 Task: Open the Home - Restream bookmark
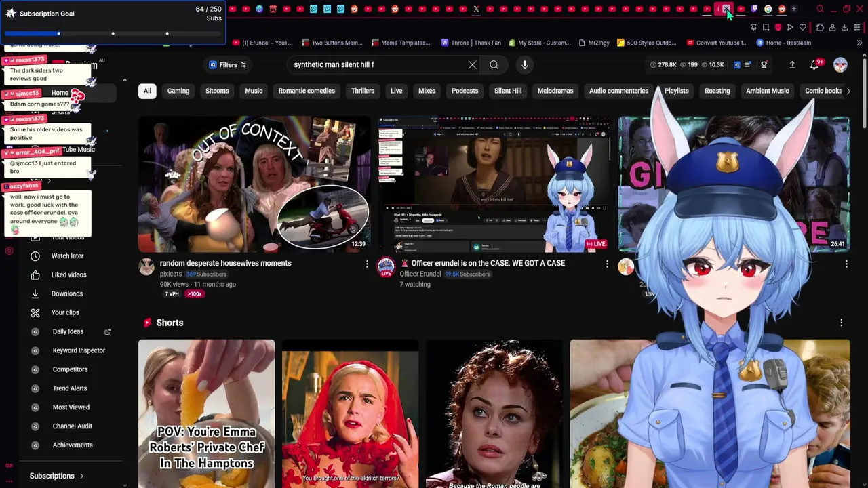click(783, 43)
